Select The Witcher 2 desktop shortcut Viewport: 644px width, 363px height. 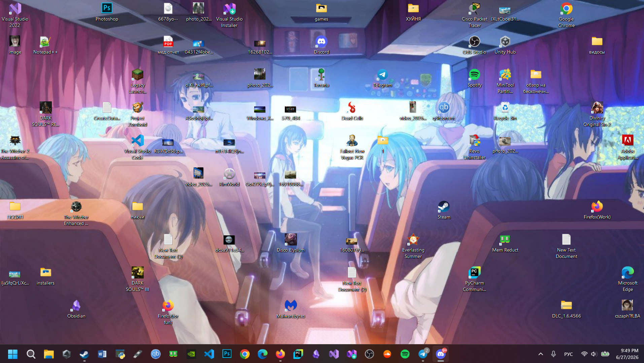pyautogui.click(x=15, y=147)
